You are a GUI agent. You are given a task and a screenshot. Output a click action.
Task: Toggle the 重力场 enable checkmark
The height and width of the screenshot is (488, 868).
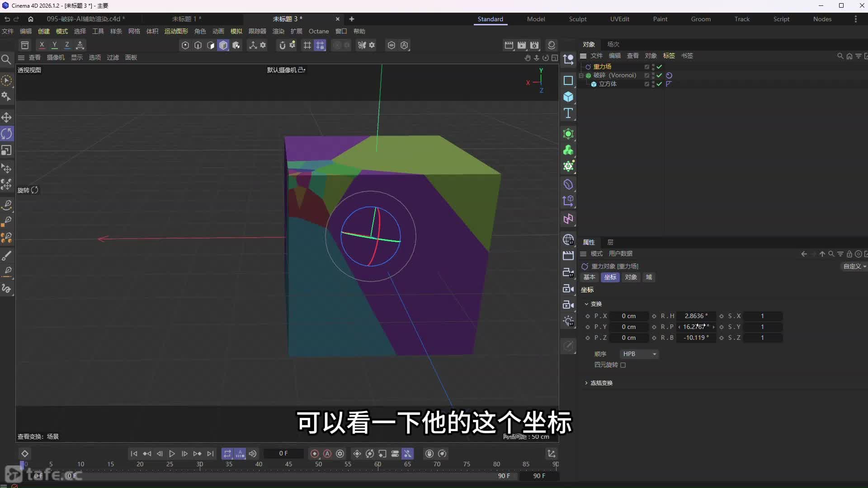[x=659, y=66]
